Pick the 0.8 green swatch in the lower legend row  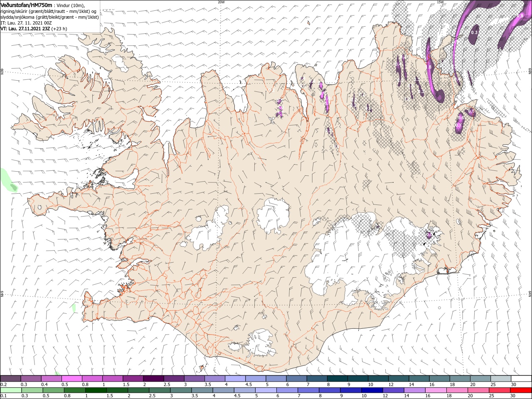click(75, 390)
